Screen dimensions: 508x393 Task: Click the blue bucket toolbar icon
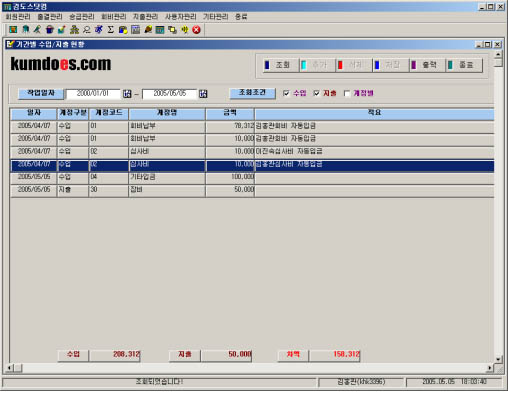point(50,30)
